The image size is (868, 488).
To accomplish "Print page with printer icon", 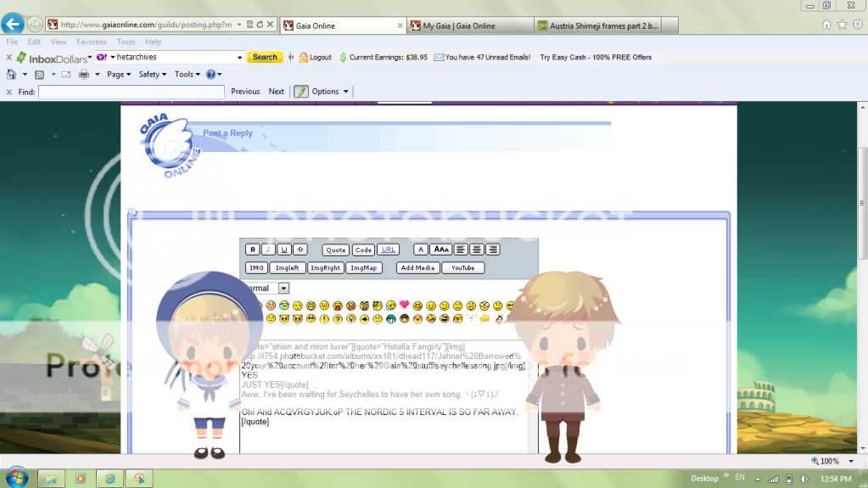I will tap(84, 74).
